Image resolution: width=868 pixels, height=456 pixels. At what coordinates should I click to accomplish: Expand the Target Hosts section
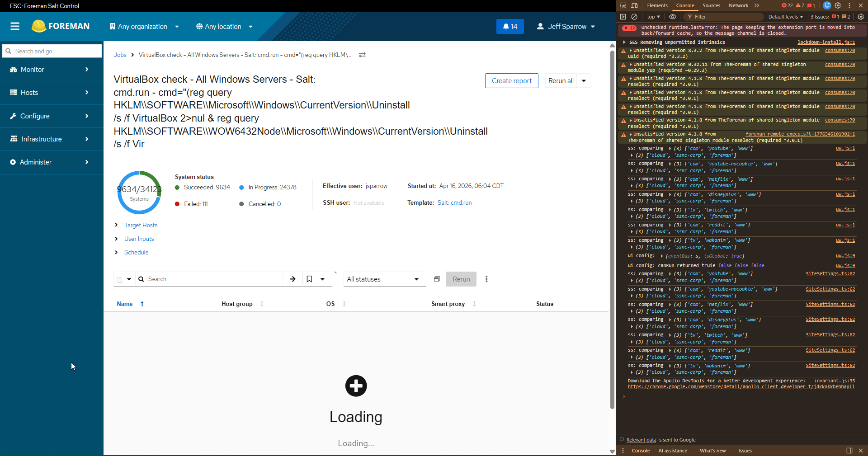click(141, 225)
